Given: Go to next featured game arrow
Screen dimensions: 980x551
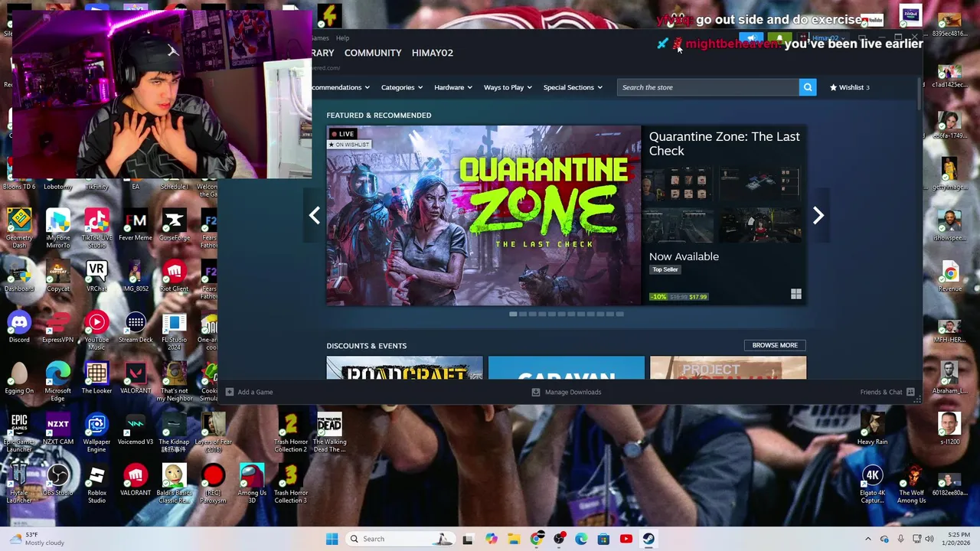Looking at the screenshot, I should pyautogui.click(x=818, y=216).
